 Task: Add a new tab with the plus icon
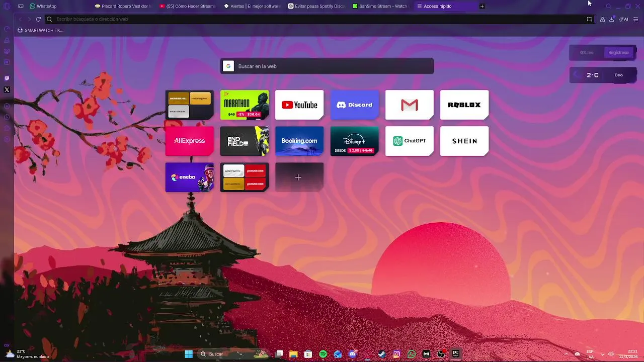pos(482,6)
